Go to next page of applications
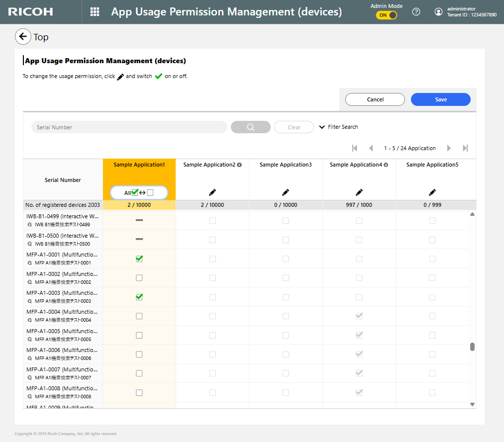The width and height of the screenshot is (504, 442). point(449,148)
